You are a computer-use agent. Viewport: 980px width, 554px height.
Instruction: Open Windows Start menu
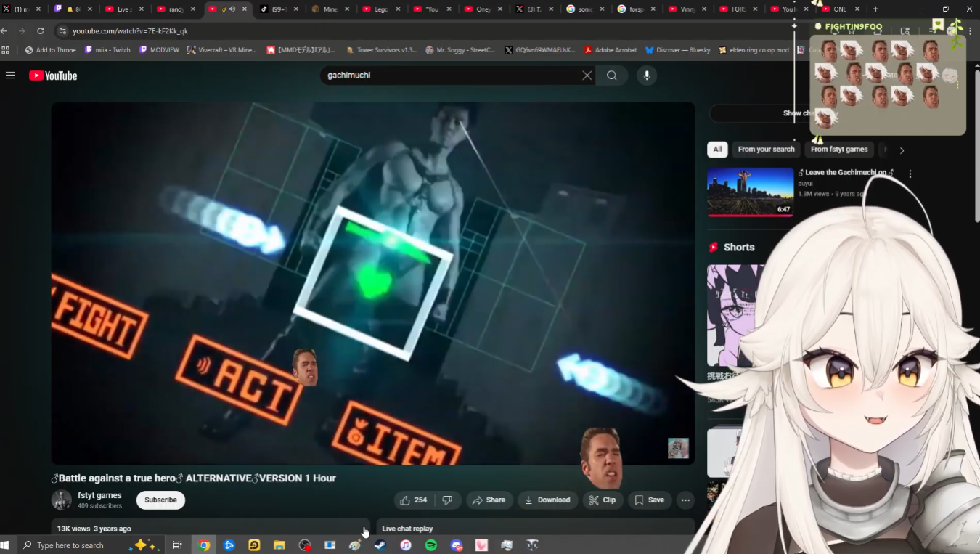(6, 545)
